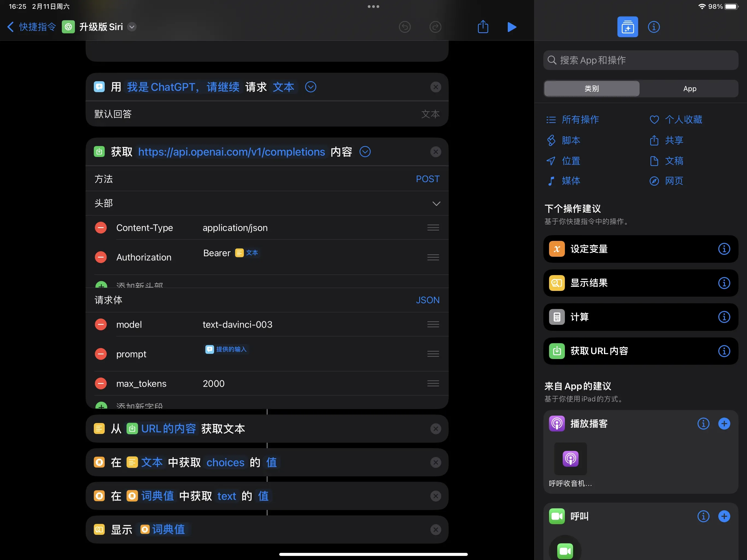The height and width of the screenshot is (560, 747).
Task: Open 共享 category
Action: pyautogui.click(x=666, y=140)
